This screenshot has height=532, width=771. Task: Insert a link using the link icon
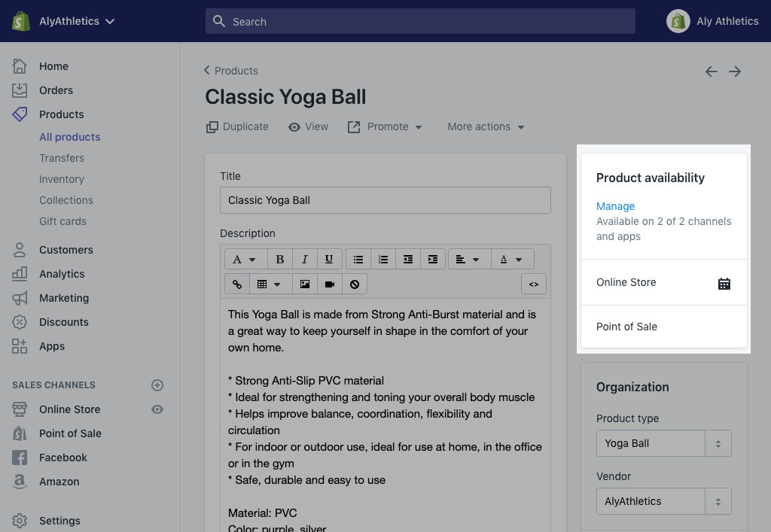pyautogui.click(x=237, y=284)
